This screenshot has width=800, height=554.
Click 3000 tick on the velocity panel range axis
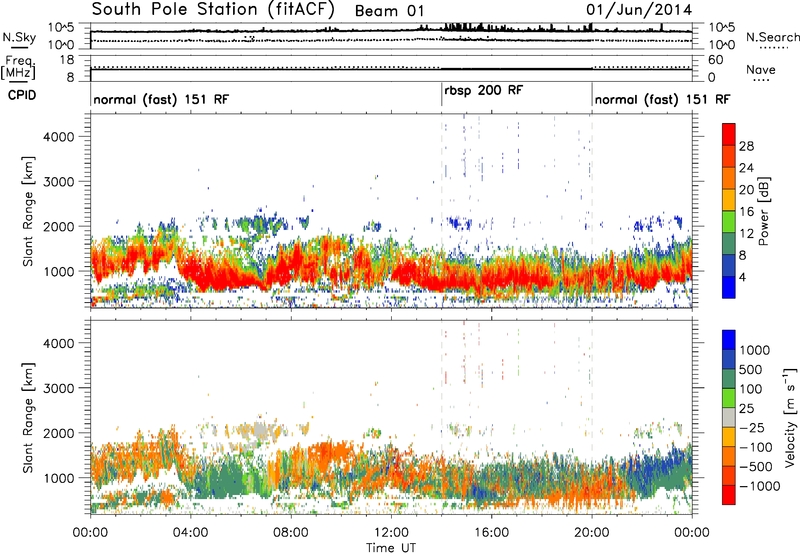[59, 388]
